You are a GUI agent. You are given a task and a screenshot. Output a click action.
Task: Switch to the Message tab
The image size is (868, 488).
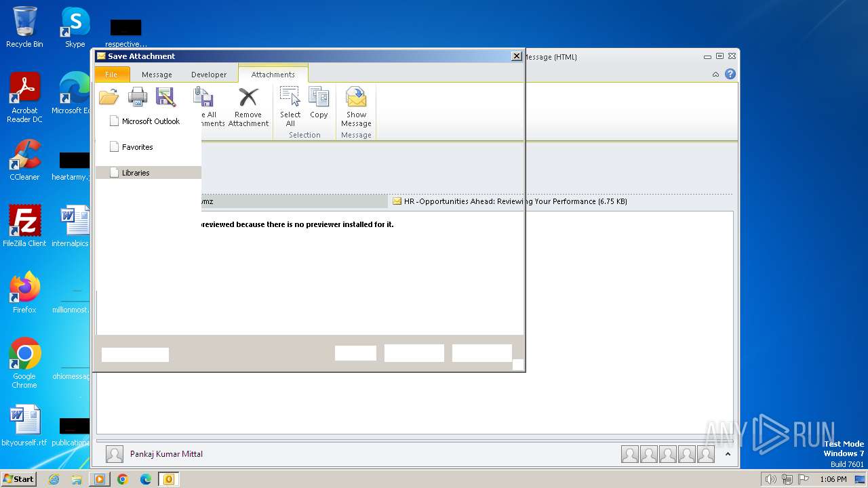(x=157, y=75)
